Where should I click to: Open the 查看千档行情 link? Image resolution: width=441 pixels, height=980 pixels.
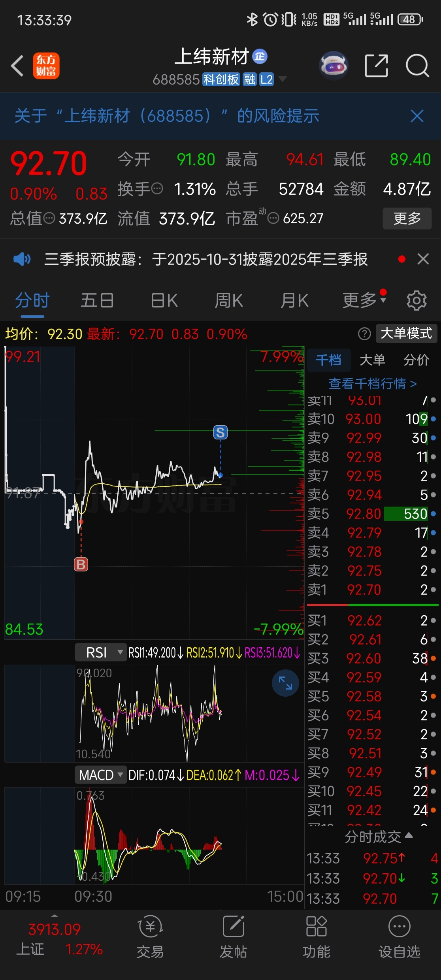click(372, 383)
